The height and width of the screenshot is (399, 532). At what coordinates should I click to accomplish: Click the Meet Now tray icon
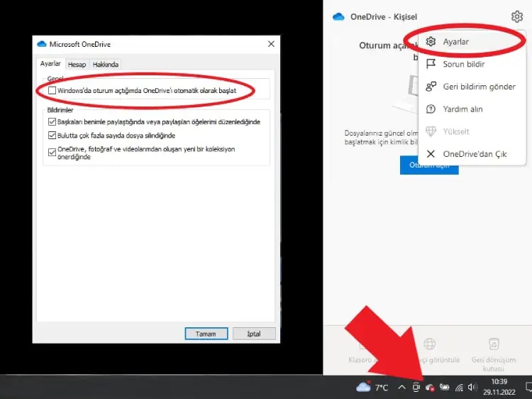tap(416, 387)
